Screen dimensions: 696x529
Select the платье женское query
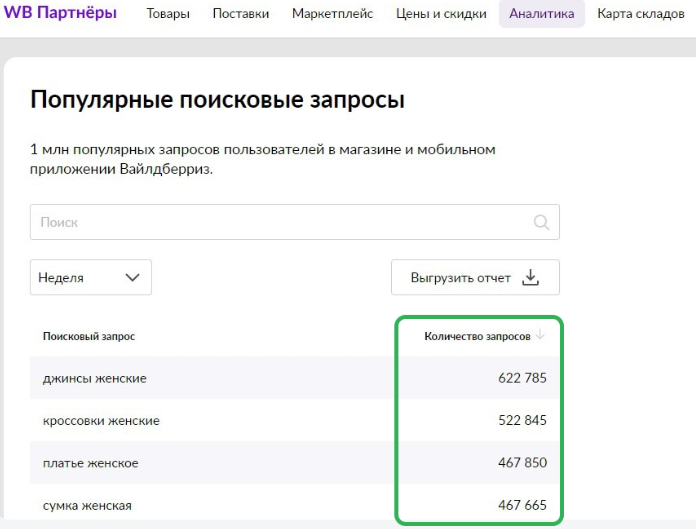coord(91,463)
